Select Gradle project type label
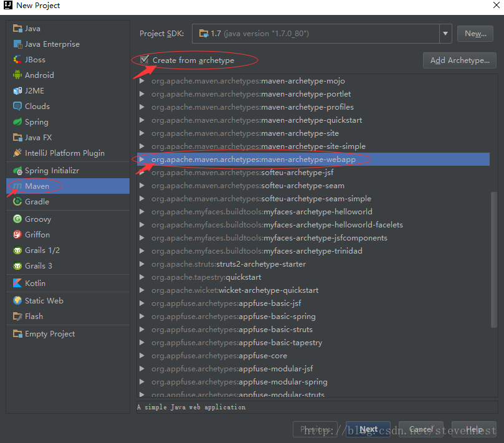504x443 pixels. pyautogui.click(x=37, y=202)
